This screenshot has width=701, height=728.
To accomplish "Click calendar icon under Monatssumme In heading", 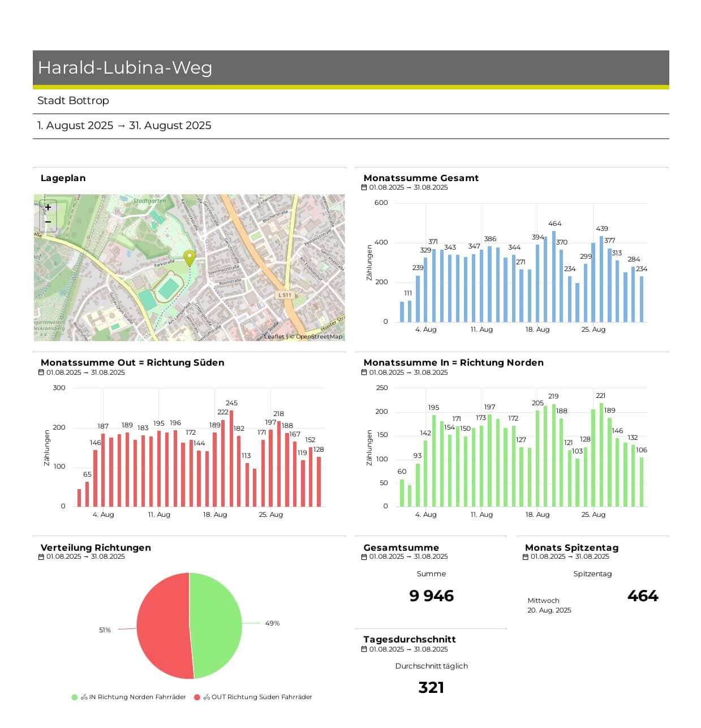I will point(364,372).
